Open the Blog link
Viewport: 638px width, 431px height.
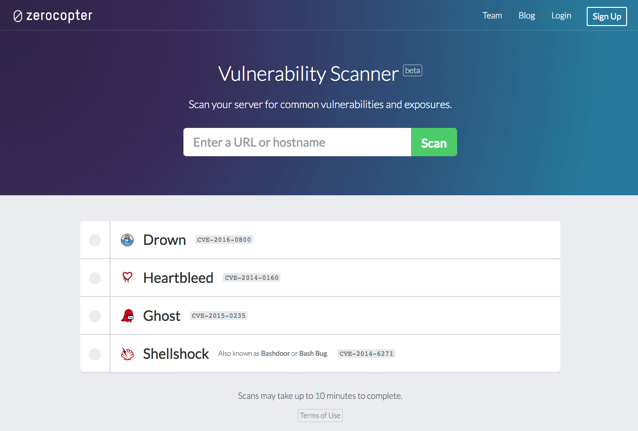coord(527,16)
